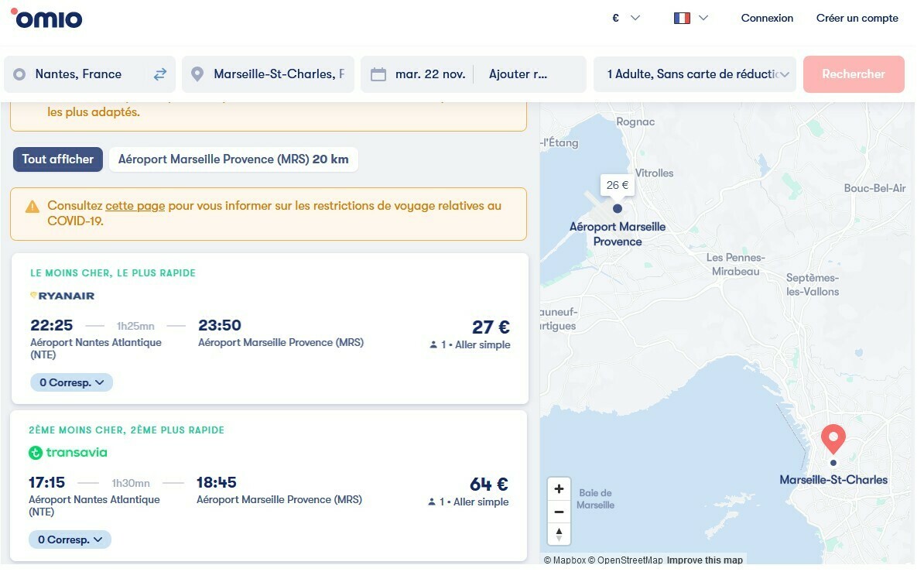Click the Connexion link
This screenshot has width=924, height=572.
pyautogui.click(x=767, y=18)
